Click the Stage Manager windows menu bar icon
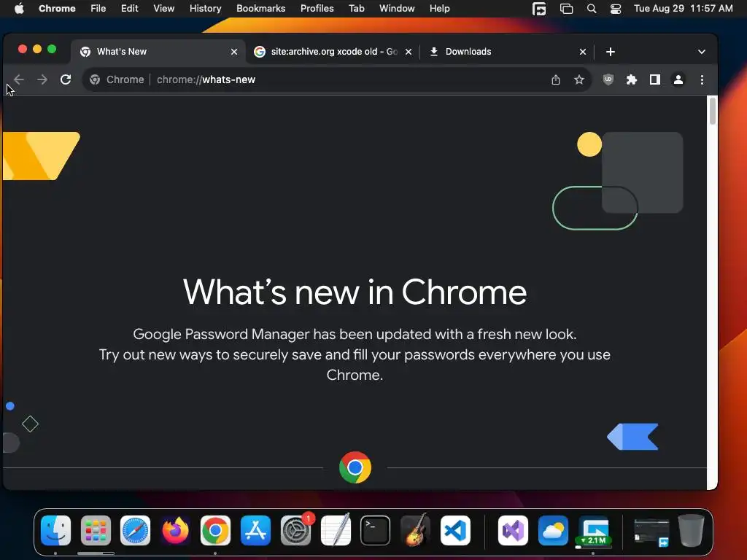The image size is (747, 560). point(566,9)
